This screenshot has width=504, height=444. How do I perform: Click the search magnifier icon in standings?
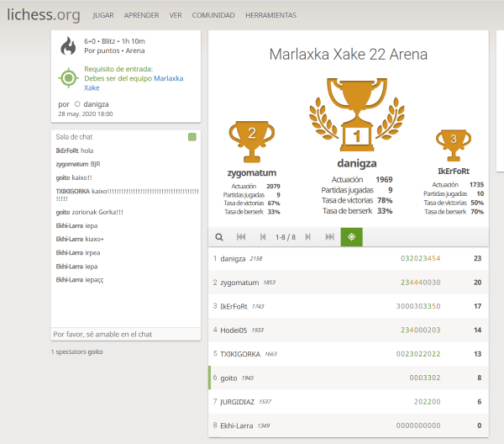[x=219, y=237]
